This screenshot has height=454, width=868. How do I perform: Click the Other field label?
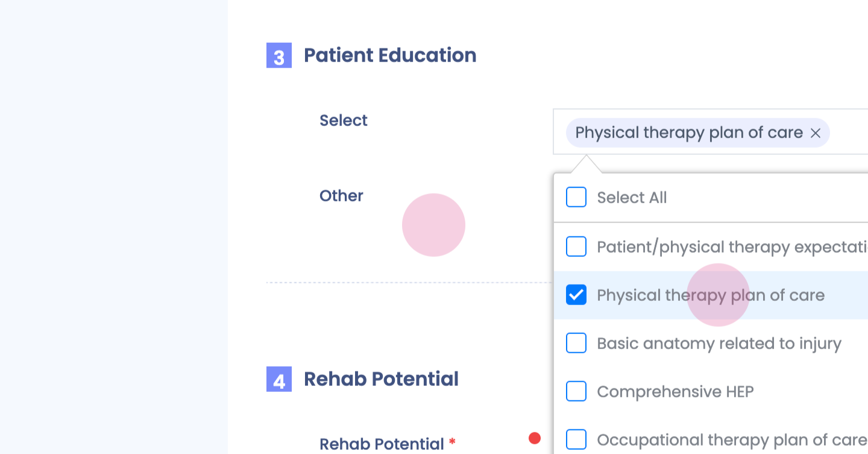[341, 196]
